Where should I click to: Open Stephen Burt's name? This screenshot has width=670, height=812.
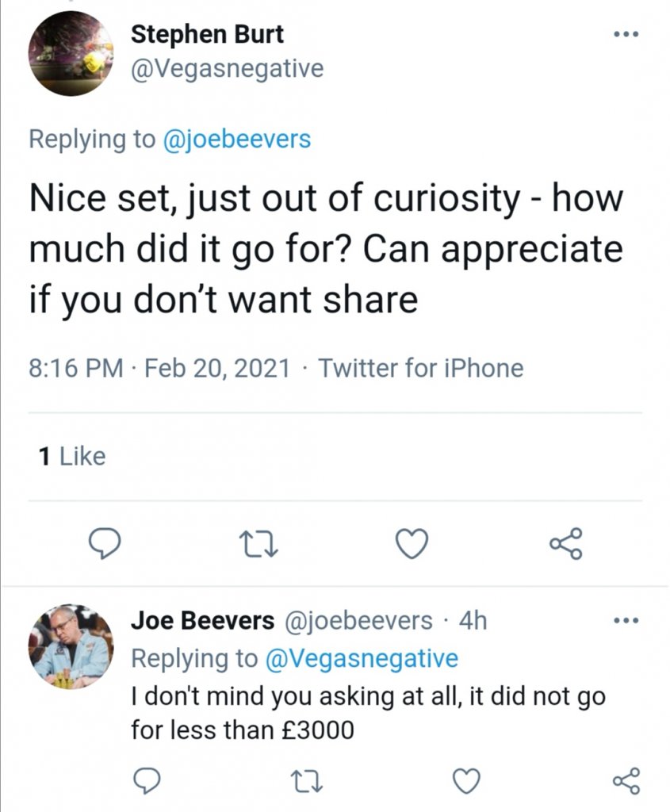(x=207, y=34)
